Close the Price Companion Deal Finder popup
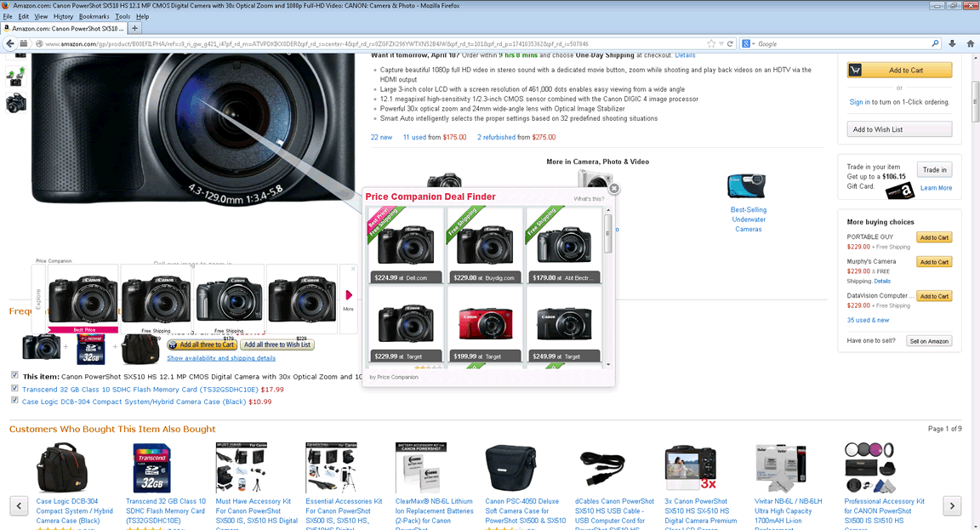Screen dimensions: 980x530 [x=614, y=189]
